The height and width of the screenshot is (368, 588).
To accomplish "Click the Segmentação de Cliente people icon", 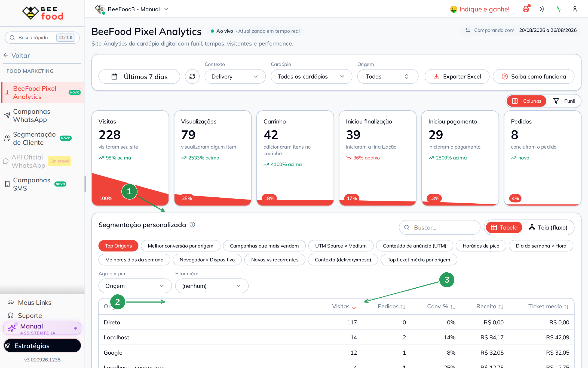I will pos(7,138).
